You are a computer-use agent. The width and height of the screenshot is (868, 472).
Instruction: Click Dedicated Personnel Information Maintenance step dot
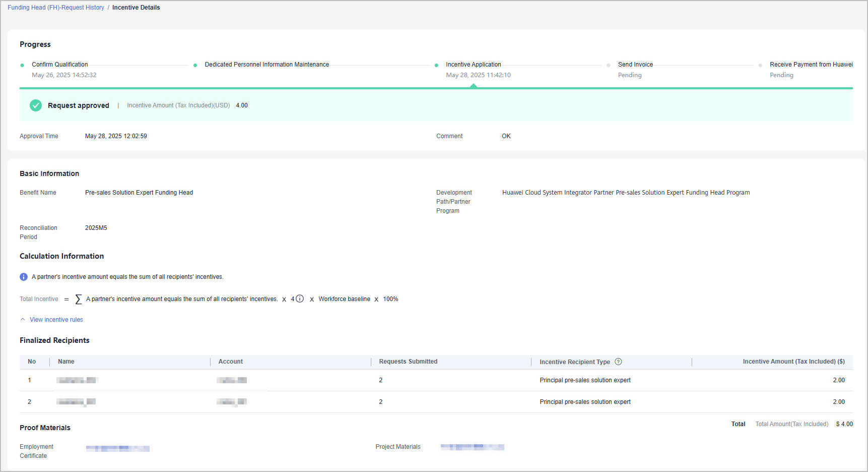[195, 65]
